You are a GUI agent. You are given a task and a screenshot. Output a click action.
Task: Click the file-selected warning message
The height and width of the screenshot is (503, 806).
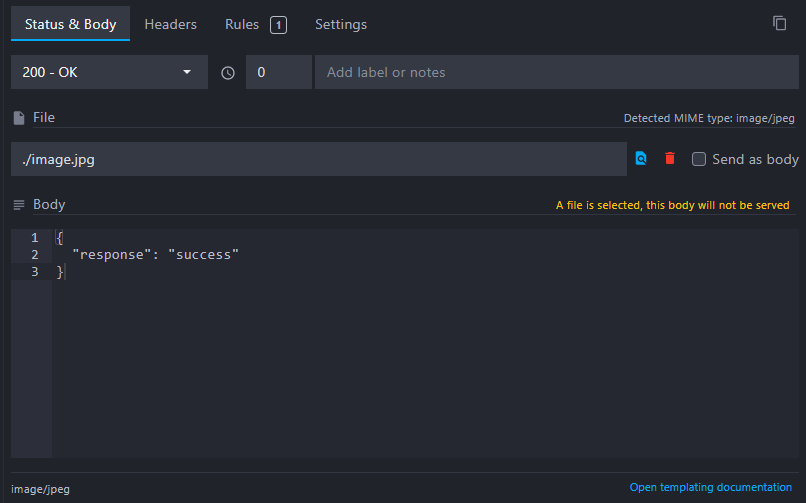point(672,205)
